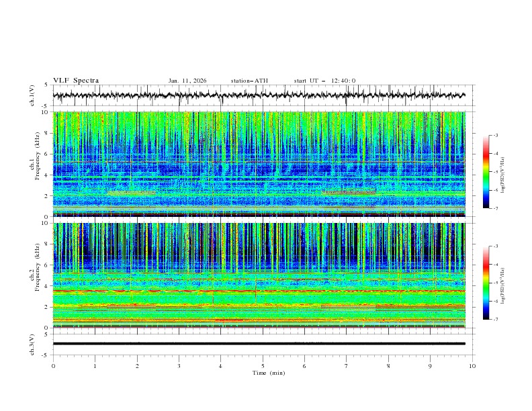Click the "-3" value on ch.1 colorbar
532x411 pixels.
pos(496,135)
